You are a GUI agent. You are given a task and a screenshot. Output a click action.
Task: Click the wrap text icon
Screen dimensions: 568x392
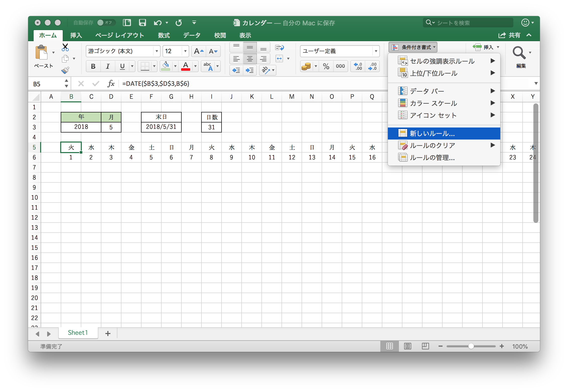pos(279,48)
